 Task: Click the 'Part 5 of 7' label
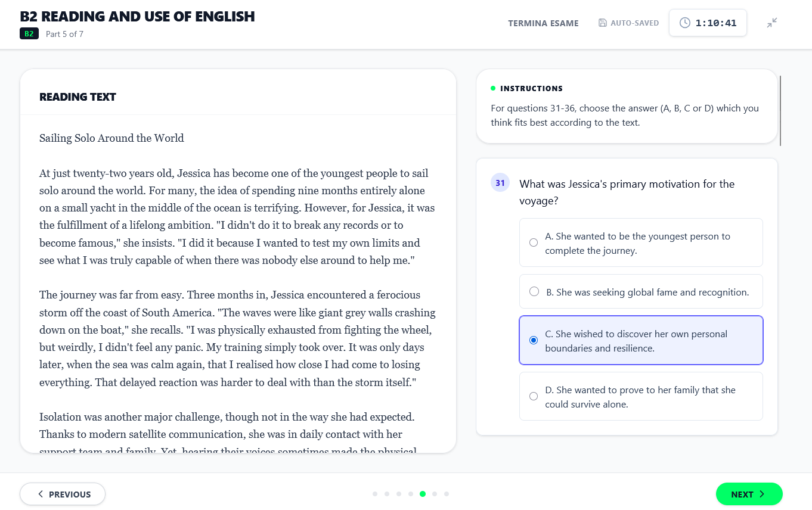coord(64,34)
